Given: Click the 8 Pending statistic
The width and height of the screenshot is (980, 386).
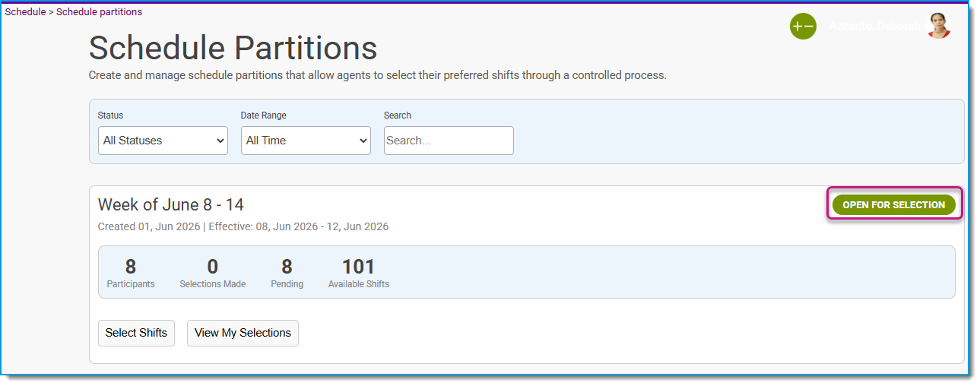Looking at the screenshot, I should 287,273.
